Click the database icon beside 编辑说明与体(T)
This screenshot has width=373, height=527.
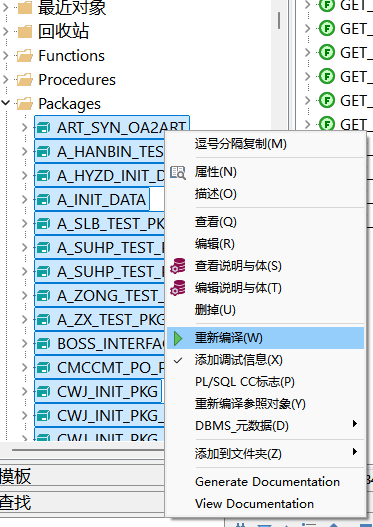tap(178, 288)
